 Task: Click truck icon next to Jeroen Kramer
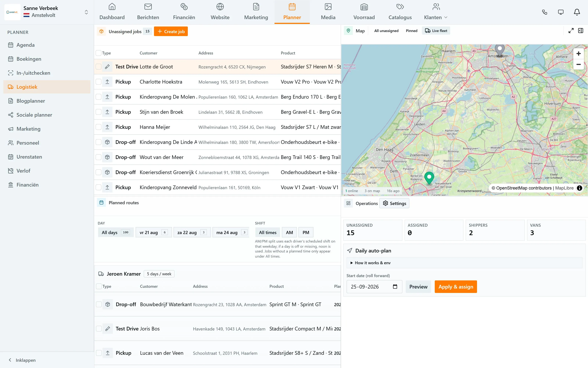tap(101, 274)
